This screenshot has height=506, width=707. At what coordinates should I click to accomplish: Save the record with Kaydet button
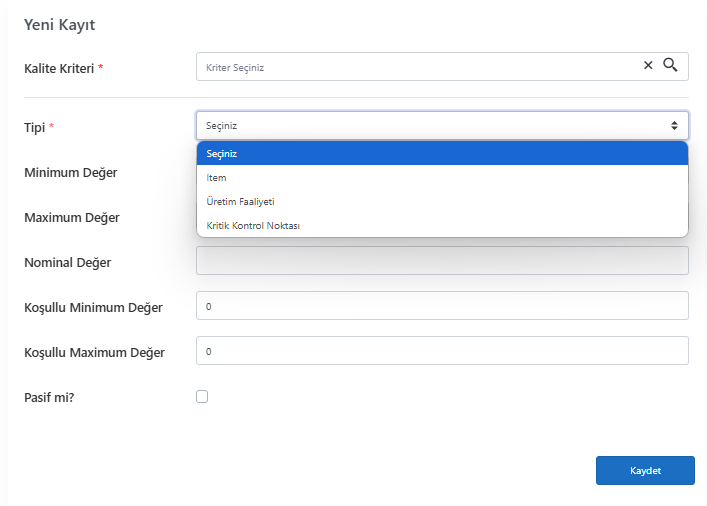(x=645, y=470)
